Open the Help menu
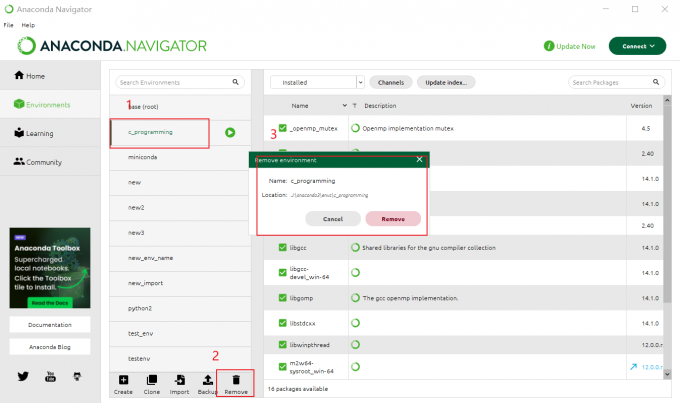 (28, 25)
